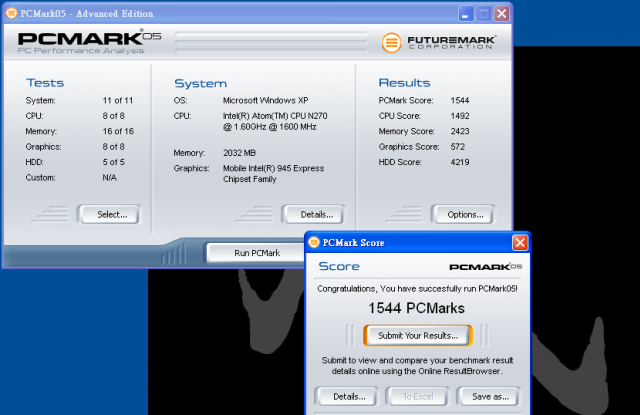This screenshot has height=415, width=640.
Task: Click the Custom N/A value
Action: pos(109,178)
